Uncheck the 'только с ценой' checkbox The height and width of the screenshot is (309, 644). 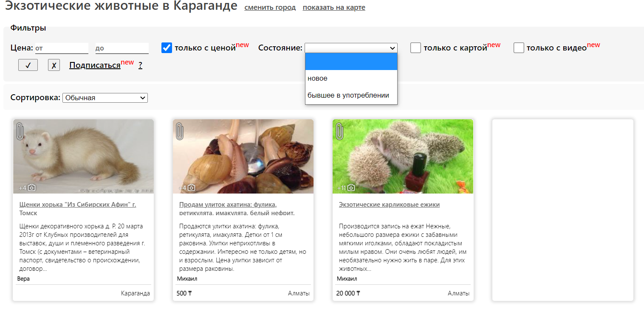[x=167, y=48]
